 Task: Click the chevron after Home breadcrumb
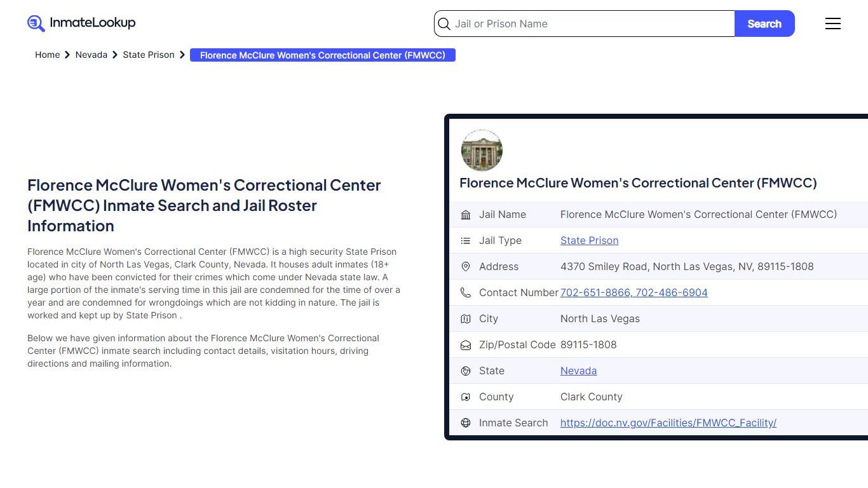pos(67,55)
